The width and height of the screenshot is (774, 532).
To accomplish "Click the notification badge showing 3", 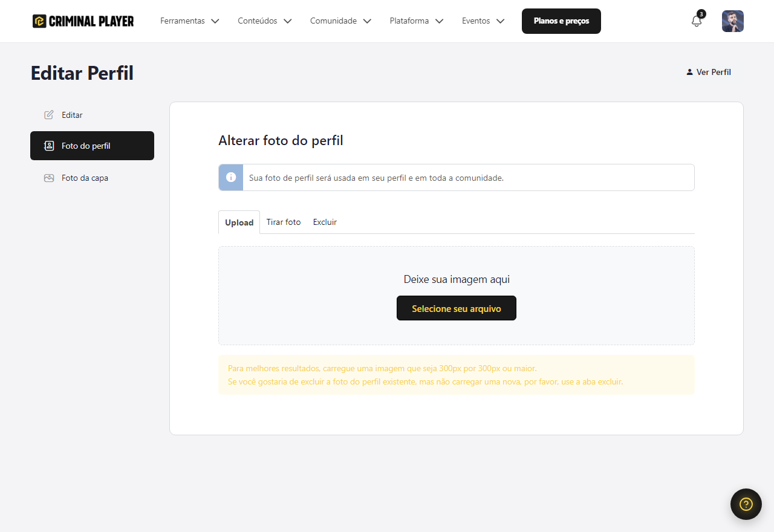I will coord(701,14).
